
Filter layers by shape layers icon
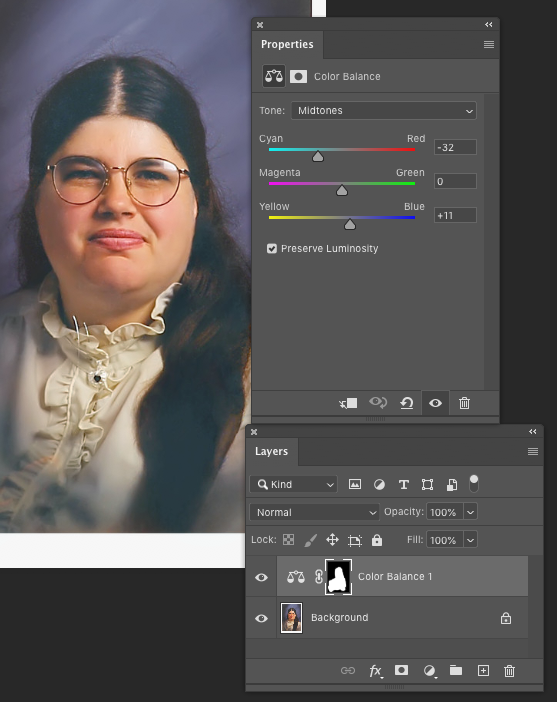[x=428, y=484]
